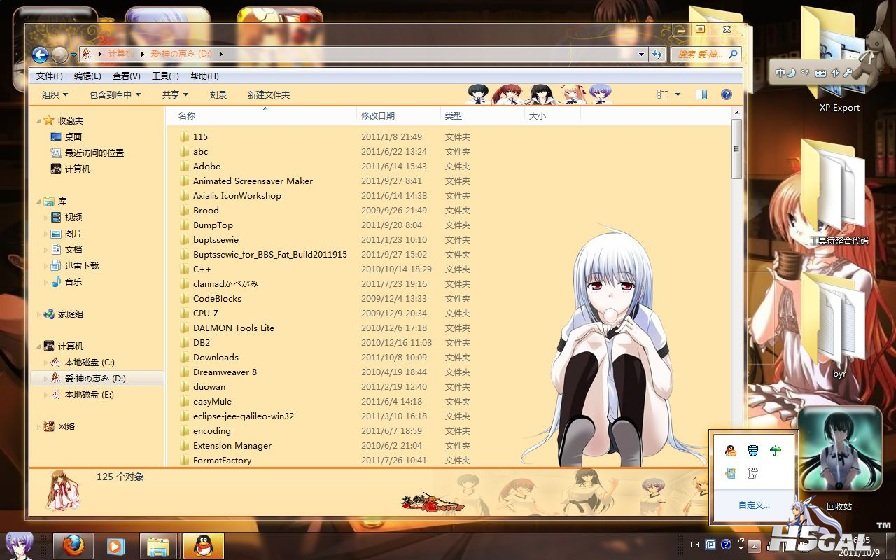Open the 回收站 recycle bin desktop icon
The image size is (896, 560).
tap(839, 459)
